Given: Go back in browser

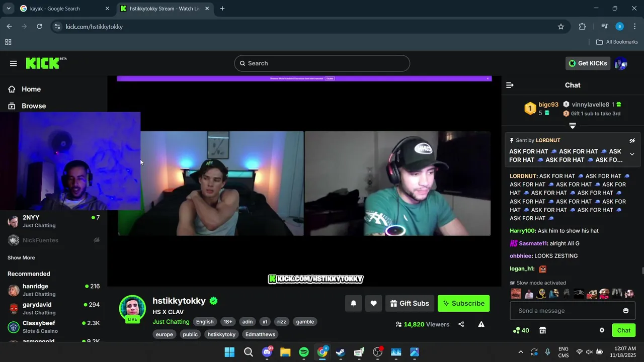Looking at the screenshot, I should click(9, 27).
